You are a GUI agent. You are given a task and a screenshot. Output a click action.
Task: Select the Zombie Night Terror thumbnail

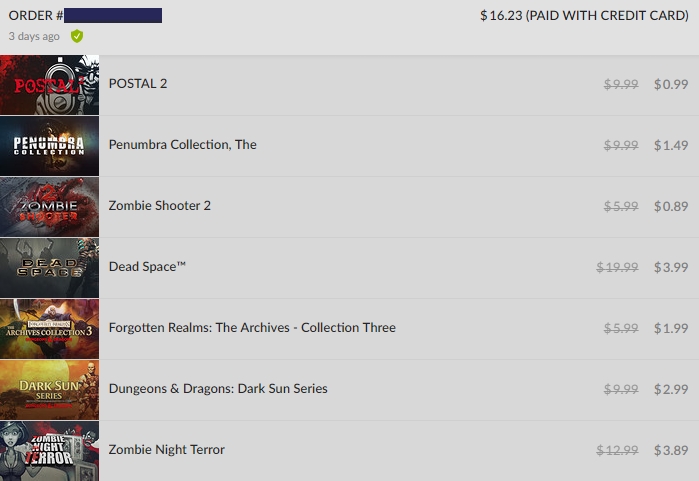click(x=49, y=451)
